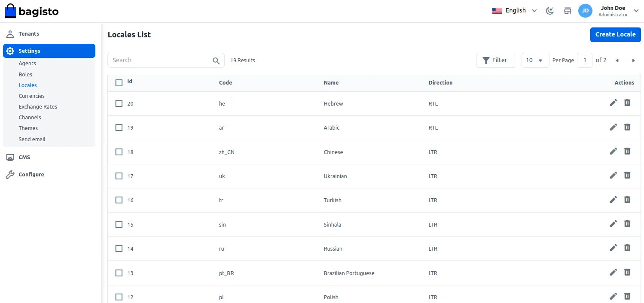Open the Exchange Rates menu item
Viewport: 644px width, 303px height.
click(38, 106)
